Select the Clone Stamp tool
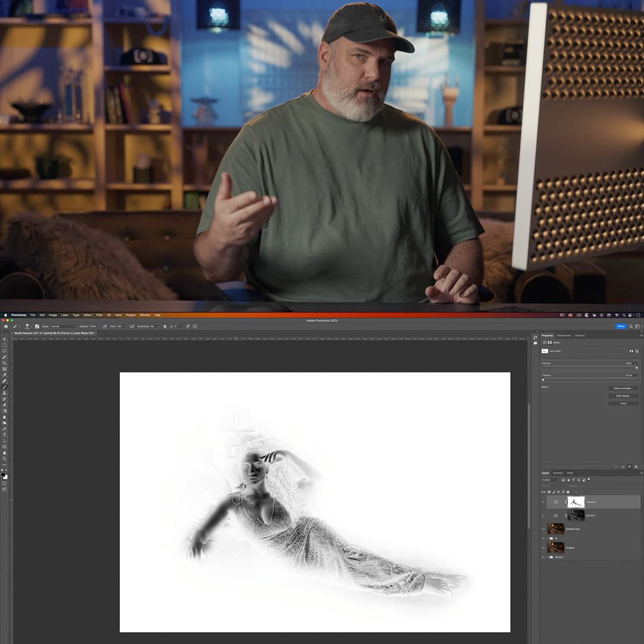Viewport: 644px width, 644px height. pyautogui.click(x=4, y=393)
